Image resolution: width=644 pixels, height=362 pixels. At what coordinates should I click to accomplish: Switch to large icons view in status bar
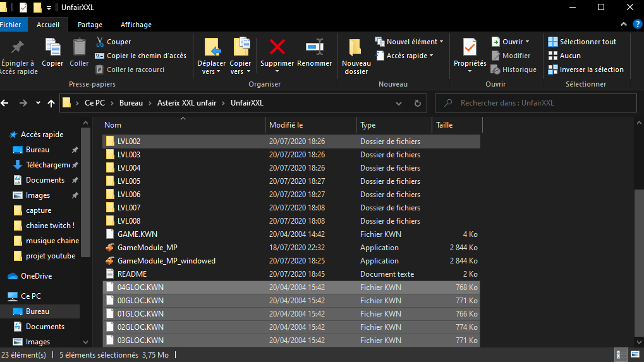[x=635, y=354]
